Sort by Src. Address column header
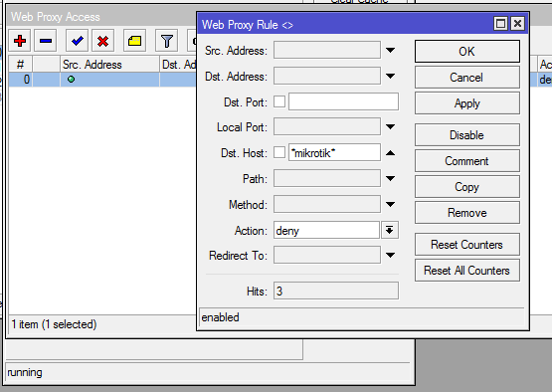Viewport: 552px width, 392px height. coord(109,64)
